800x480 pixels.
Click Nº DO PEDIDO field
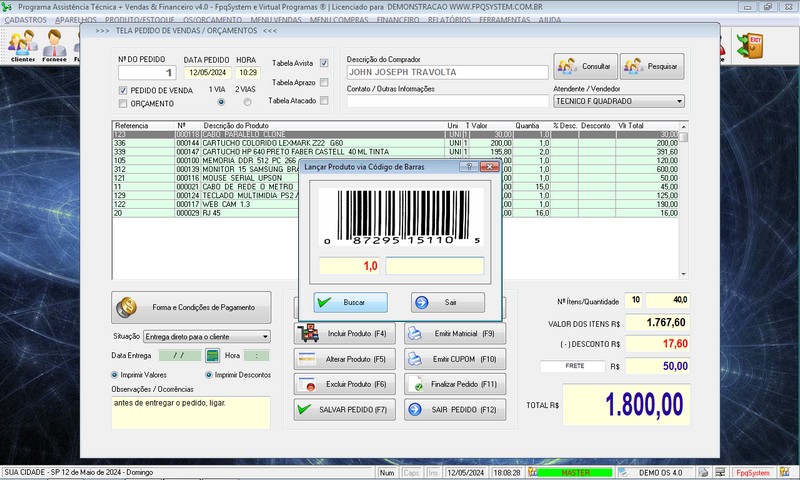pos(147,73)
